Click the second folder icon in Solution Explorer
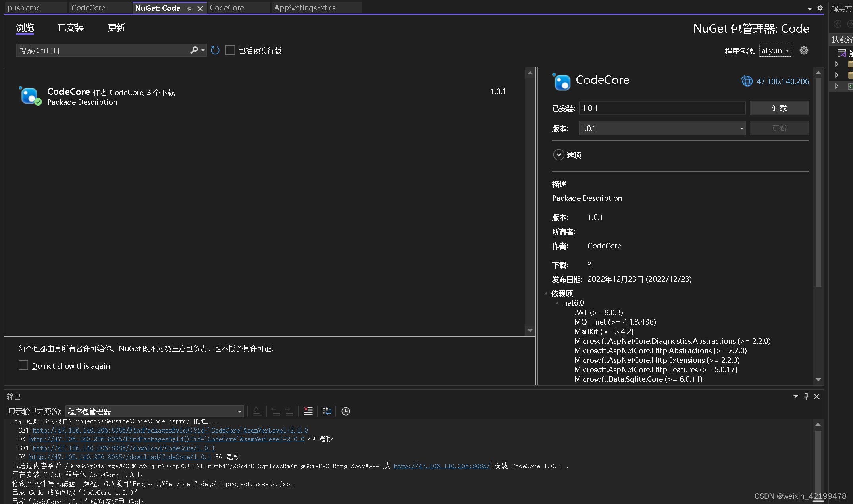 [x=851, y=75]
